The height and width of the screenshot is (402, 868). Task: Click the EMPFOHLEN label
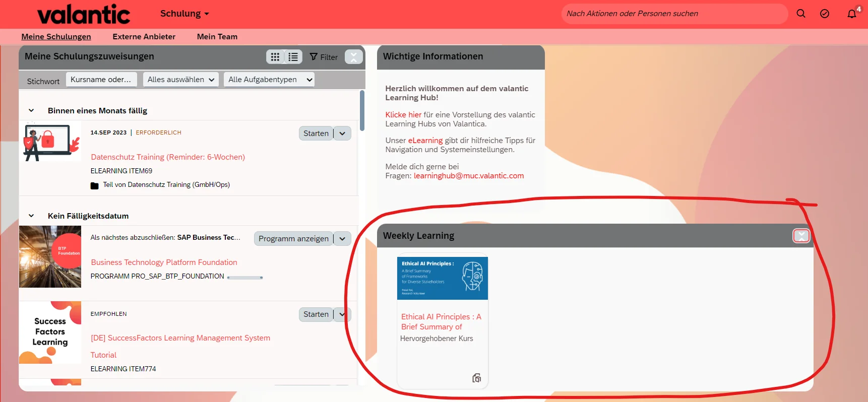point(108,314)
